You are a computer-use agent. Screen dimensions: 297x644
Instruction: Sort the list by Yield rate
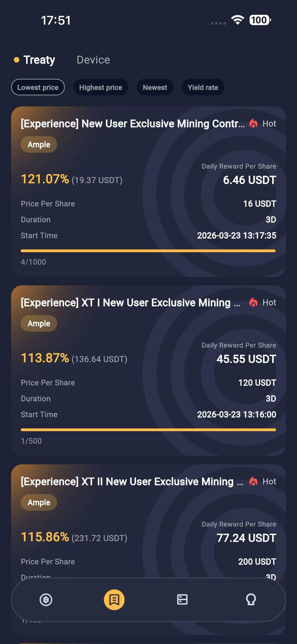[x=203, y=87]
